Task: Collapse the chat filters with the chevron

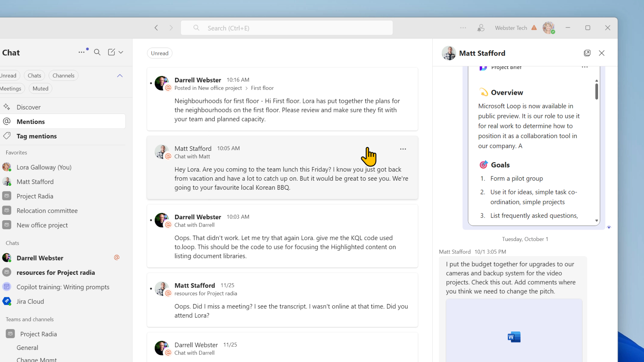Action: tap(120, 75)
